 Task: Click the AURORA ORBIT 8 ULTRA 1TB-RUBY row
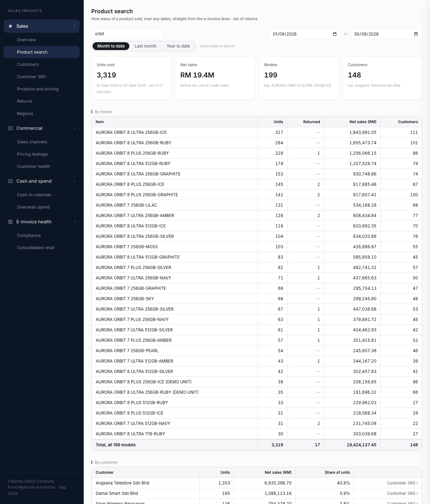257,434
